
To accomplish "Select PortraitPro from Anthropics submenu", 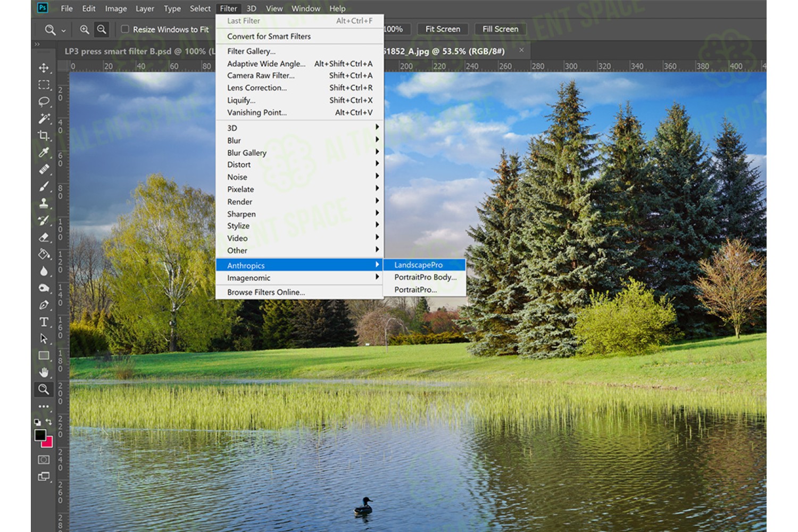I will coord(425,289).
